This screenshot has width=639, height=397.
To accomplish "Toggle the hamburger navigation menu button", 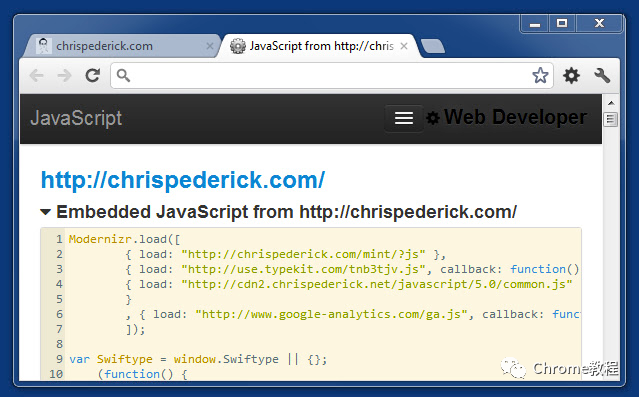I will tap(404, 119).
